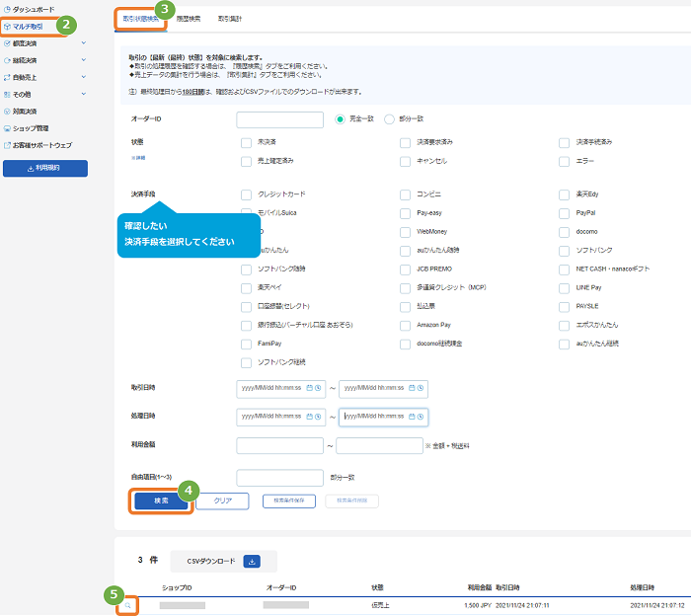The width and height of the screenshot is (691, 616).
Task: Click the ショップID column header in results
Action: (x=177, y=587)
